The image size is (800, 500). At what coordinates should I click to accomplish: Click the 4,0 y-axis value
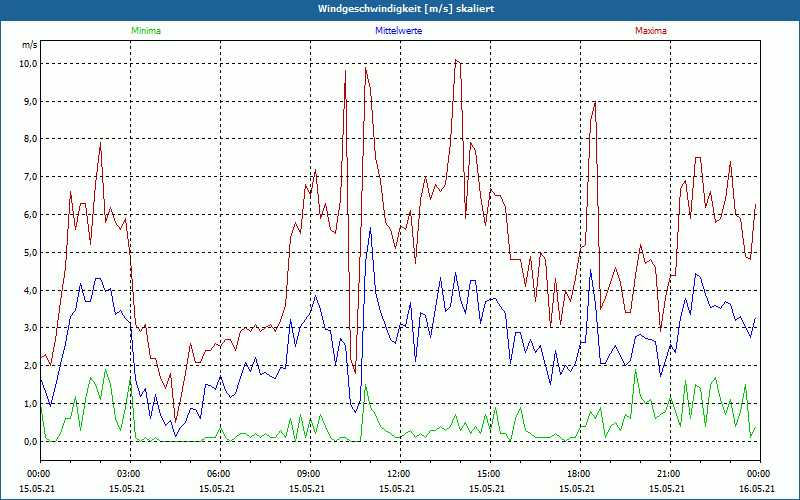[30, 290]
